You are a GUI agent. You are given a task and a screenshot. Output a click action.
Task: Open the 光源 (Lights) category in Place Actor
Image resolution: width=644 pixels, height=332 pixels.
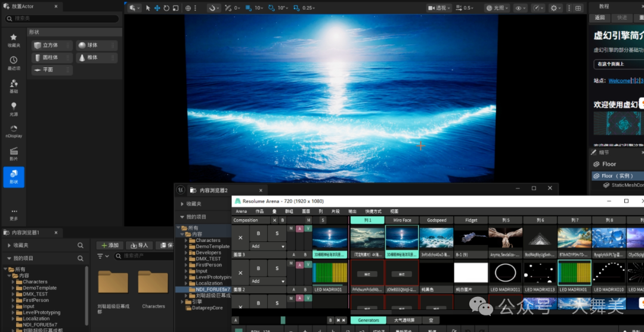pos(13,108)
